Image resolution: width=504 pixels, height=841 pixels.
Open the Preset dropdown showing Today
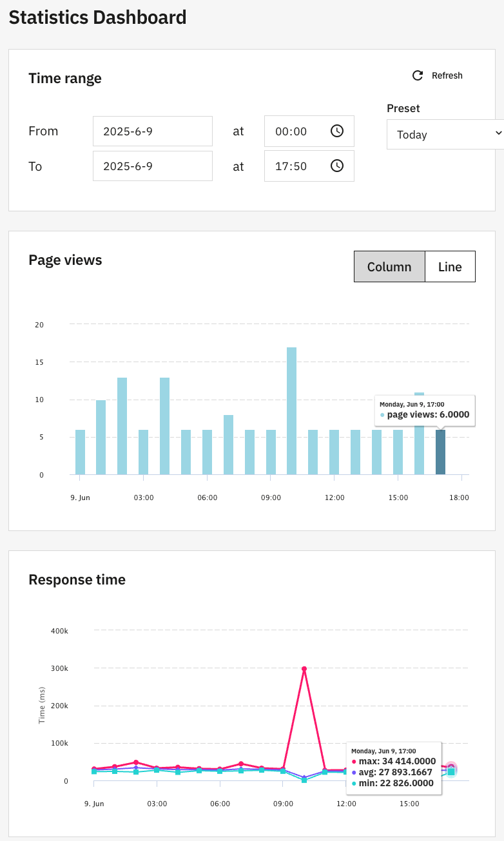[445, 134]
